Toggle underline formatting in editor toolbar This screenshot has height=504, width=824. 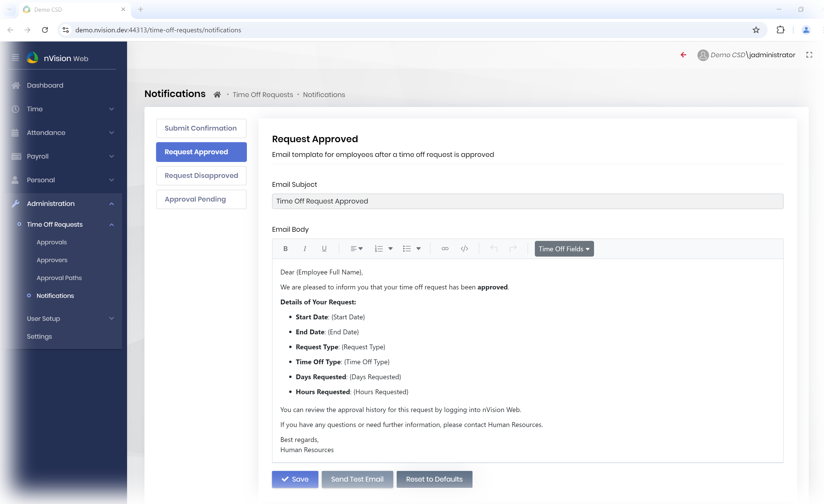point(324,249)
